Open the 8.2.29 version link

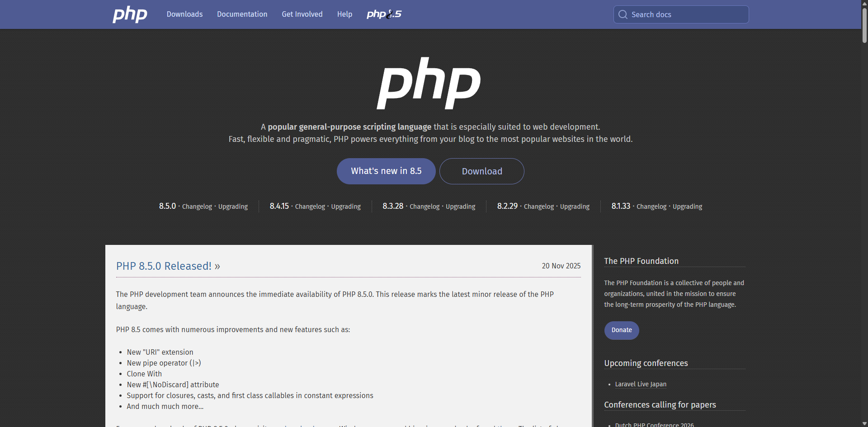tap(507, 206)
